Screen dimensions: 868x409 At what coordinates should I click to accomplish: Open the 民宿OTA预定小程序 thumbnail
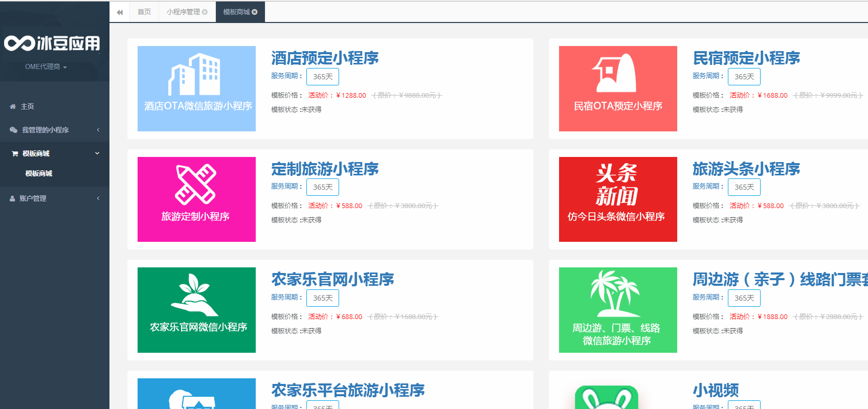(x=618, y=88)
